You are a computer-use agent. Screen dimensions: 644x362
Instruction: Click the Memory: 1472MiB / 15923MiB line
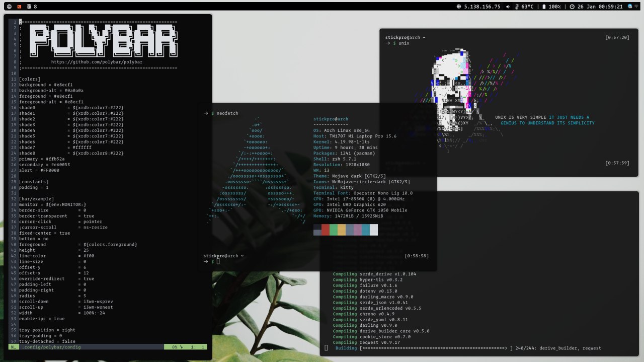[348, 216]
